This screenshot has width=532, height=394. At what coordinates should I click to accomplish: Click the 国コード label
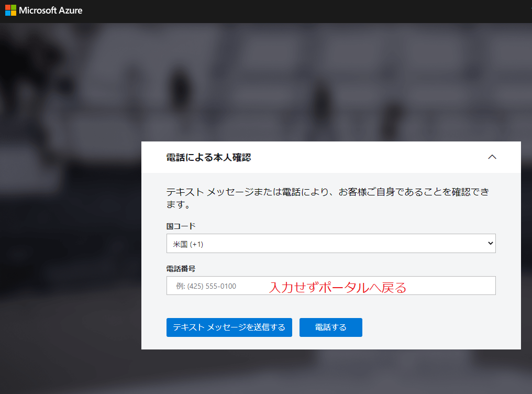(181, 226)
